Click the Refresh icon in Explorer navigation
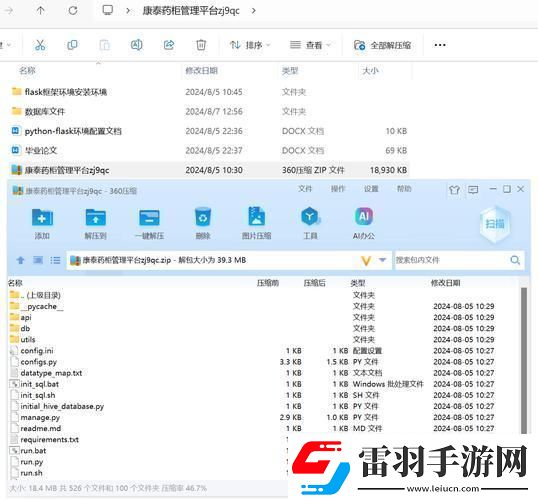538x500 pixels. coord(73,11)
